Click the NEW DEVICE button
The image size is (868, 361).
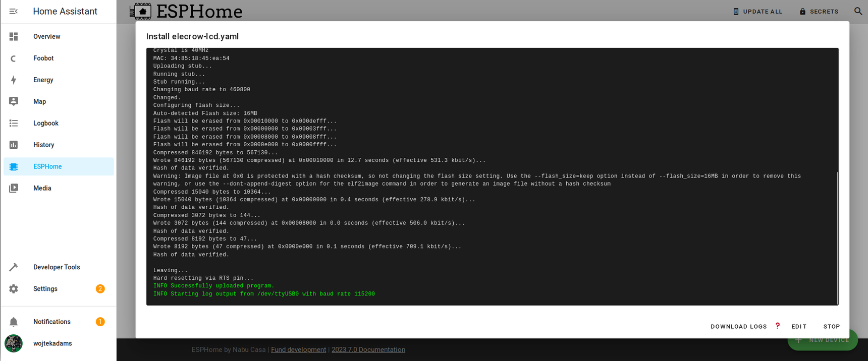click(x=823, y=340)
